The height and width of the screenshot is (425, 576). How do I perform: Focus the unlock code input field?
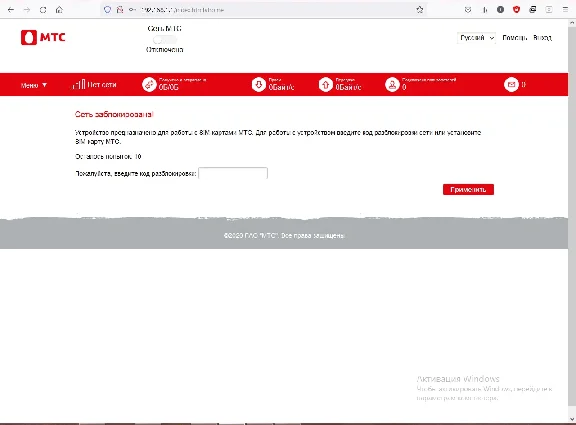pyautogui.click(x=233, y=173)
